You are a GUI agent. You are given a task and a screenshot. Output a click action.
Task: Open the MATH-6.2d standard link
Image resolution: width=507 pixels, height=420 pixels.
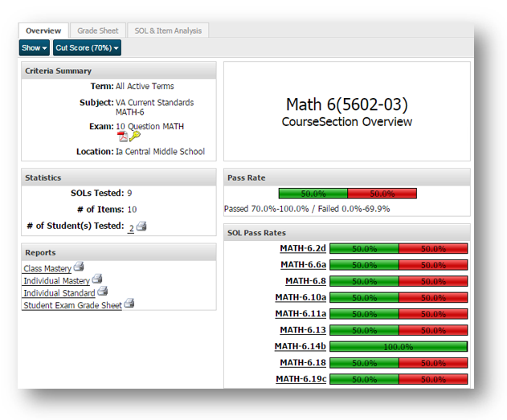point(303,248)
